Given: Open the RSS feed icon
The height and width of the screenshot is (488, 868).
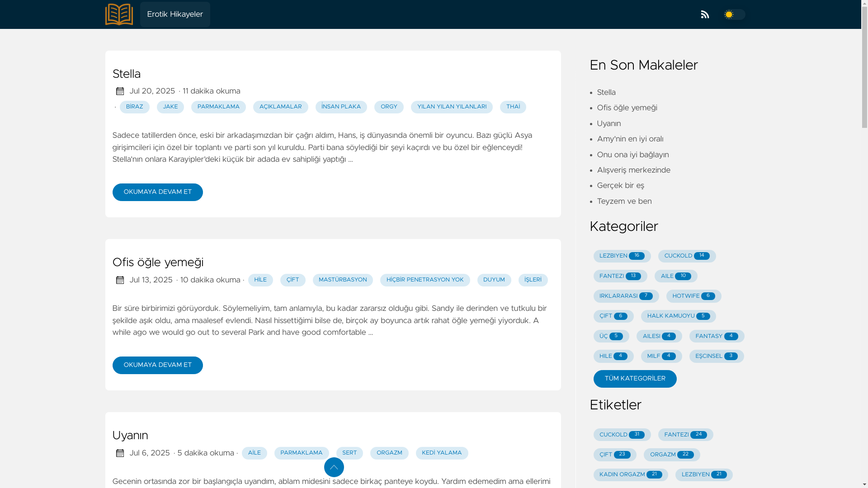Looking at the screenshot, I should pos(705,14).
